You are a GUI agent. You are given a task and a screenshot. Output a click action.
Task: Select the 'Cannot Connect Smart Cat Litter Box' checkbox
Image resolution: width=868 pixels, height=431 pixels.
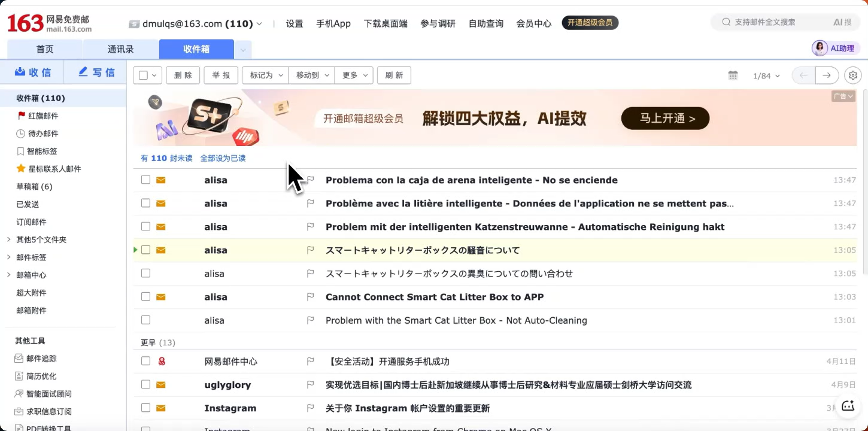145,296
